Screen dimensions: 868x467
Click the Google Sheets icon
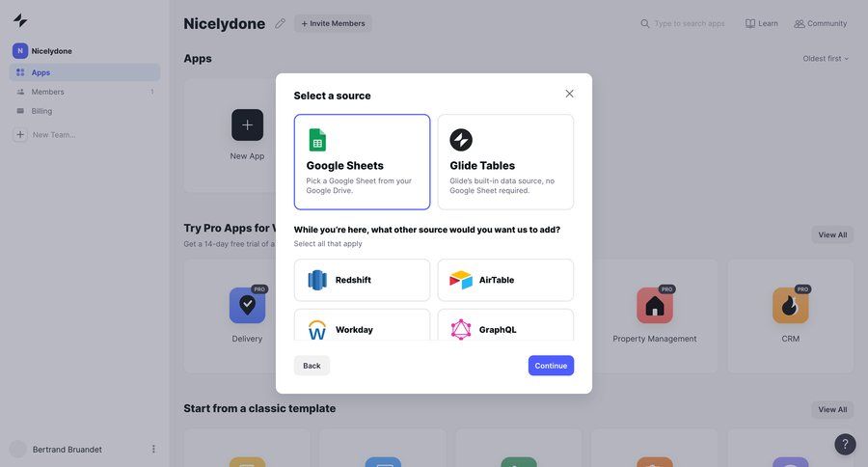(x=317, y=140)
